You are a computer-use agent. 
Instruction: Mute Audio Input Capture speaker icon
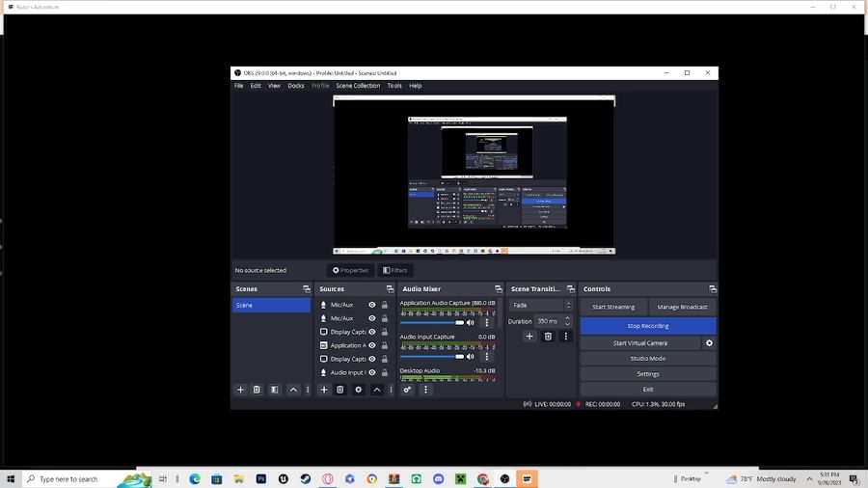(471, 356)
